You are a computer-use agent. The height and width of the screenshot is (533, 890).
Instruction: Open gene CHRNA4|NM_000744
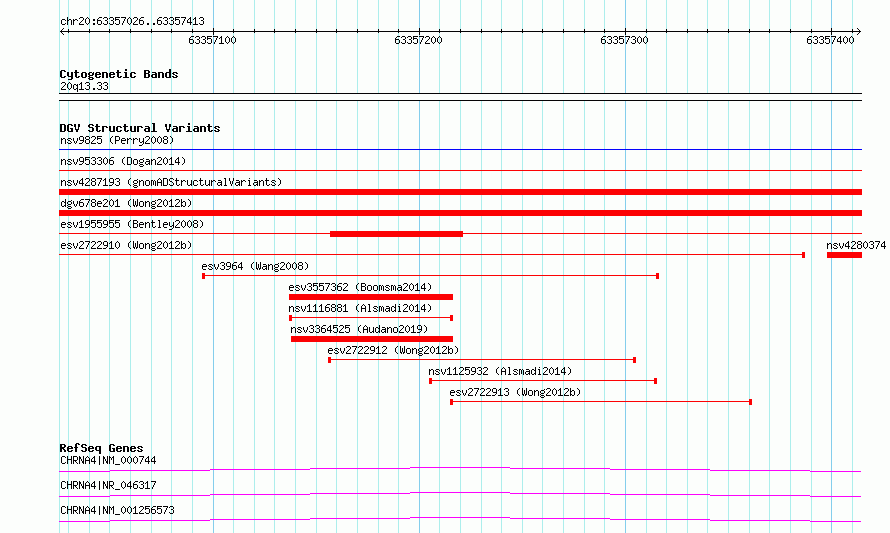pos(108,460)
